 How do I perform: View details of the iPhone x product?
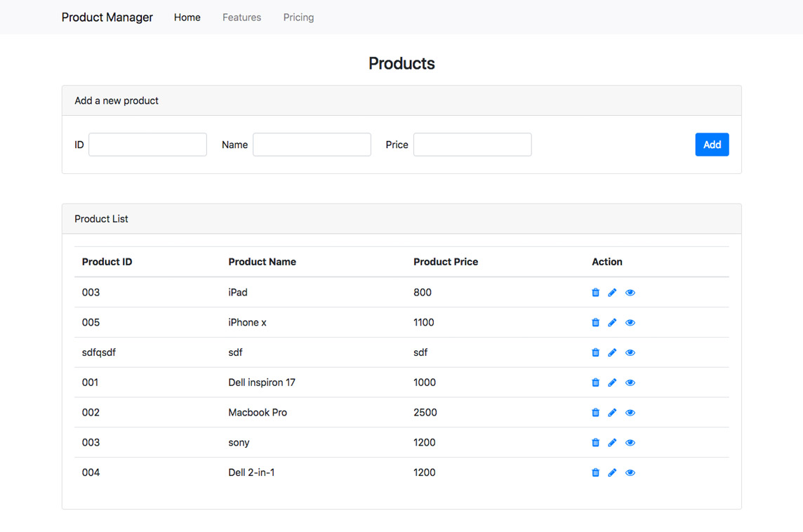[x=630, y=322]
